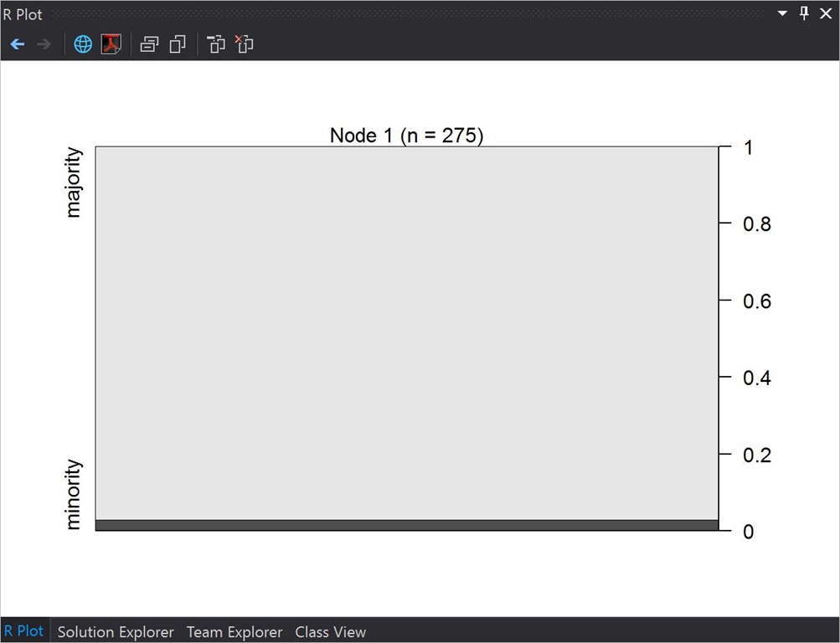This screenshot has width=840, height=643.
Task: Click the Node 1 (n = 275) title
Action: [407, 136]
